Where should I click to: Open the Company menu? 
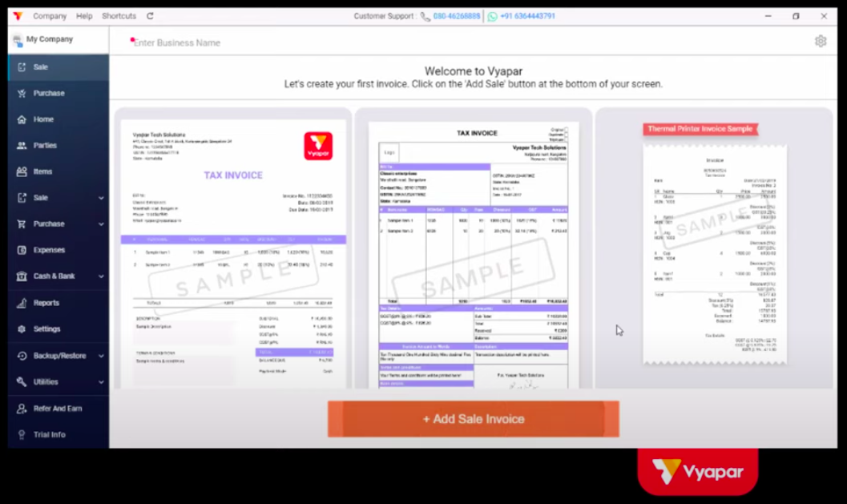coord(50,16)
